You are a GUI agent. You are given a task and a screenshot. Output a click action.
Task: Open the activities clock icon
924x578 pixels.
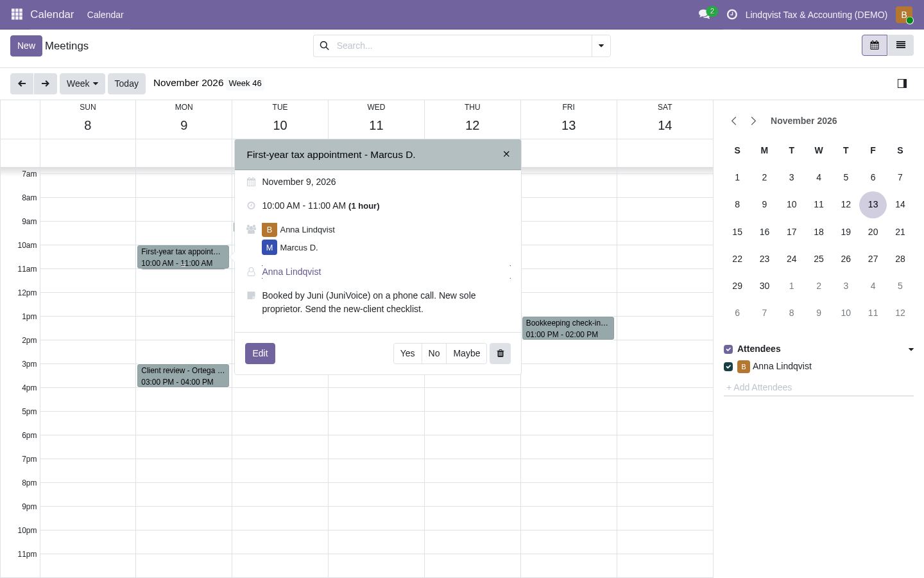[x=732, y=14]
